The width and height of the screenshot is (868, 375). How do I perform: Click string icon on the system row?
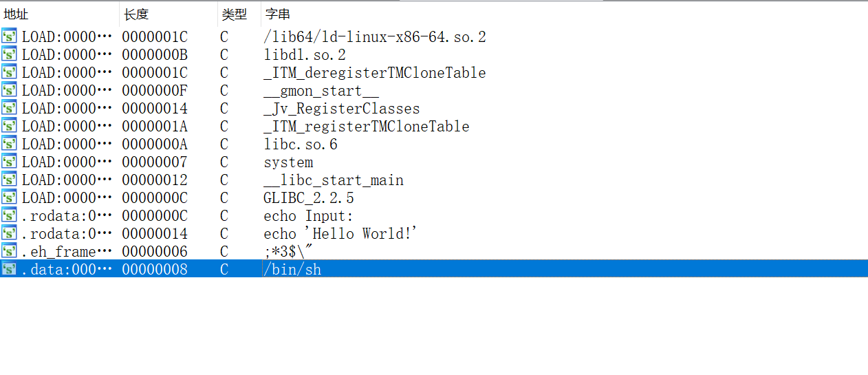pos(10,162)
